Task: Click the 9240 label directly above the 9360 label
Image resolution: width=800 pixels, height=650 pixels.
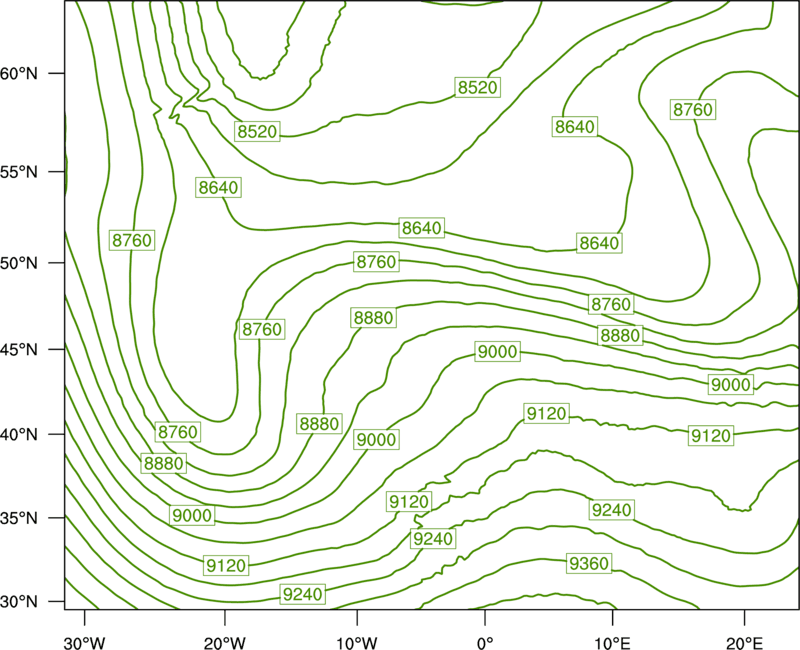Action: click(x=611, y=510)
